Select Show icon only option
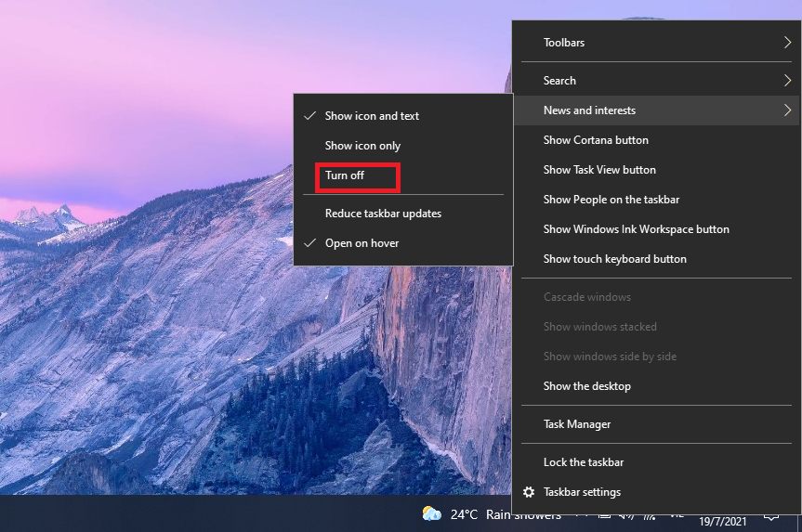Viewport: 802px width, 532px height. pyautogui.click(x=403, y=146)
